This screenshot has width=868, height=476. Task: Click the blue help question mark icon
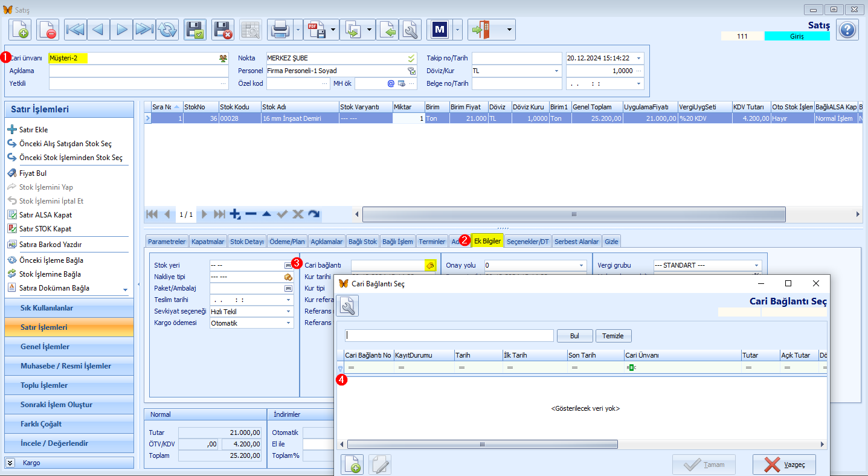847,29
